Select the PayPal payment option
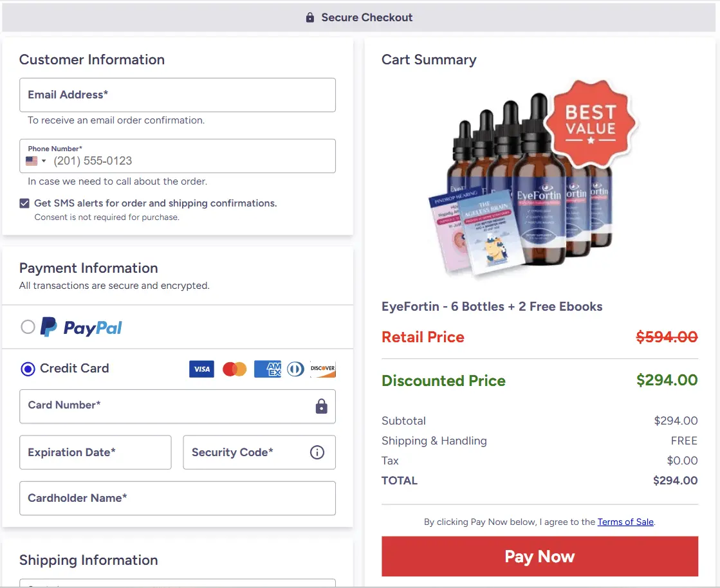720x588 pixels. (x=28, y=327)
